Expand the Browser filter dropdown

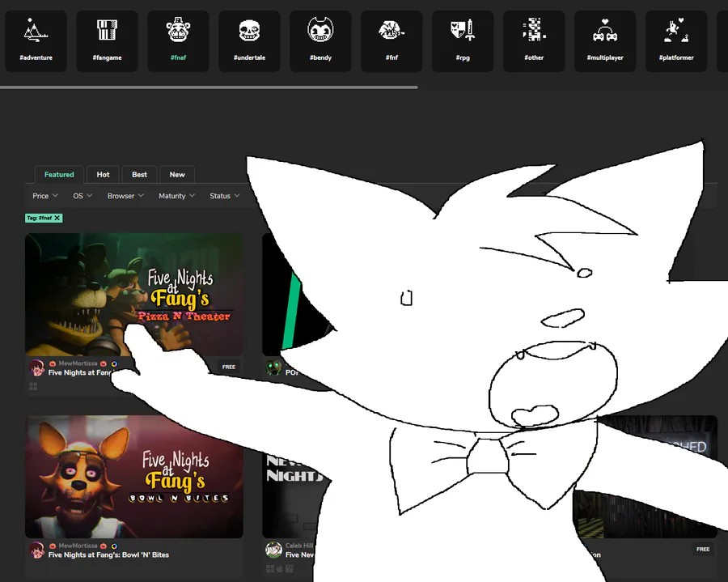(x=125, y=196)
